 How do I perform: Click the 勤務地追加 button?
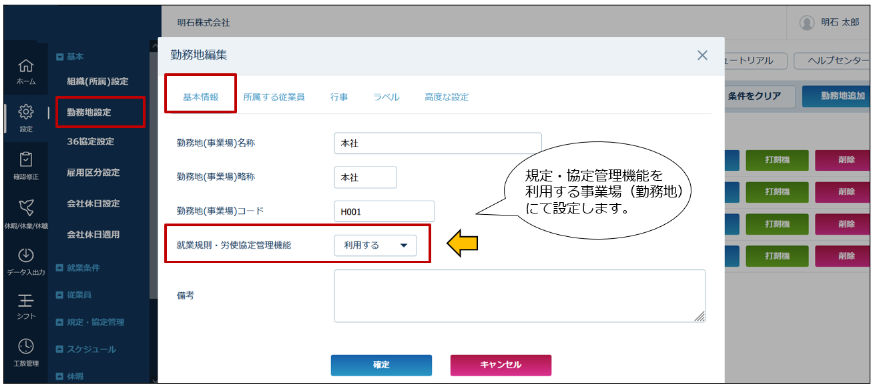[x=835, y=96]
